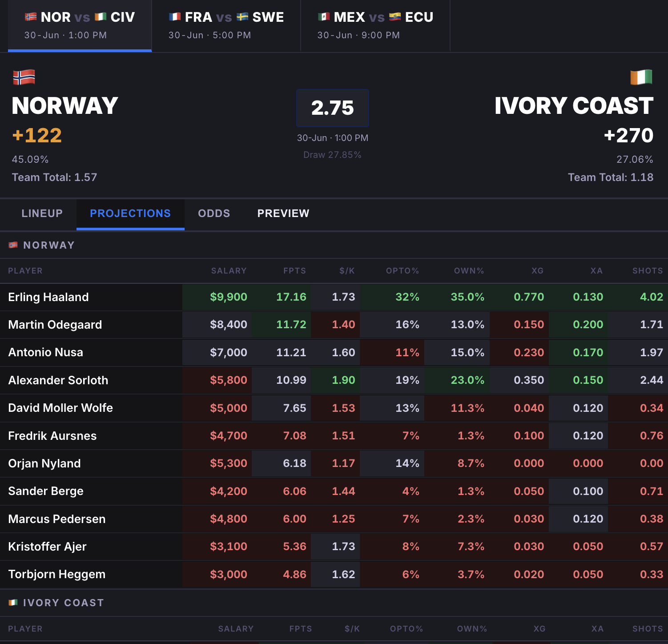Screen dimensions: 668x644
Task: Sort Ivory Coast table by SALARY column
Action: (236, 629)
